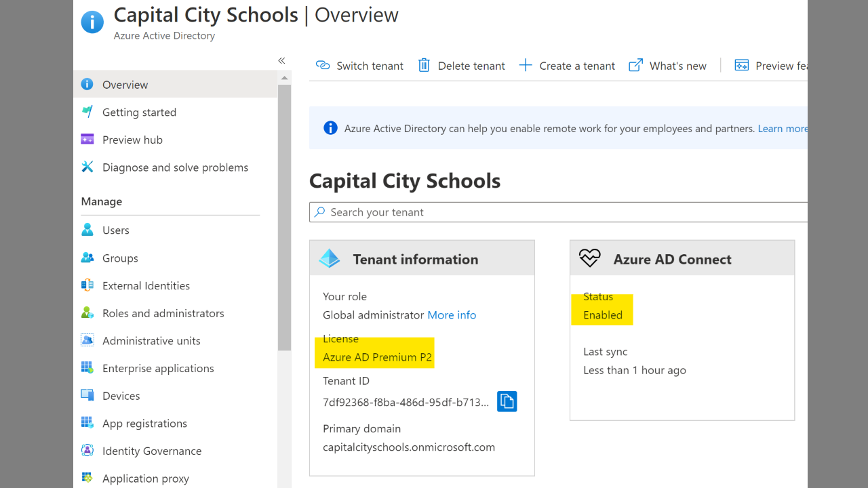Click 'Less than 1 hour ago' text
The width and height of the screenshot is (868, 488).
635,370
